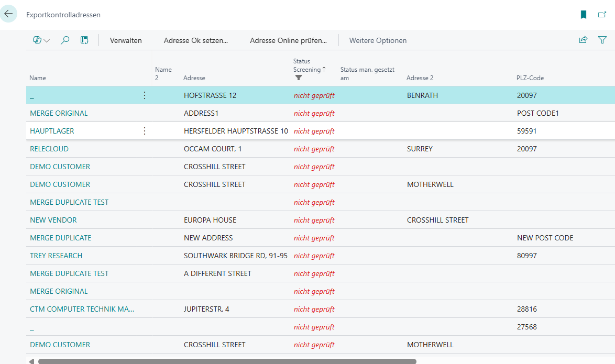The image size is (615, 364).
Task: Click the bookmark icon
Action: tap(584, 15)
